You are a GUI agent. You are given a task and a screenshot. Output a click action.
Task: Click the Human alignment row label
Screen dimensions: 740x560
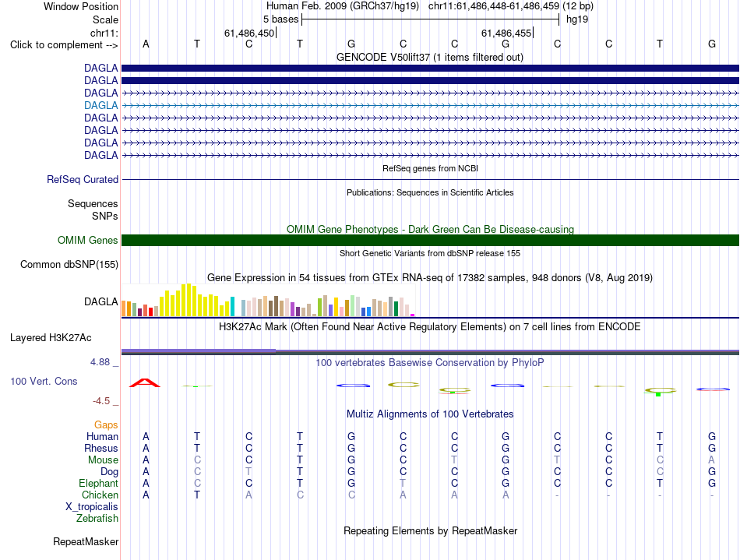click(102, 436)
